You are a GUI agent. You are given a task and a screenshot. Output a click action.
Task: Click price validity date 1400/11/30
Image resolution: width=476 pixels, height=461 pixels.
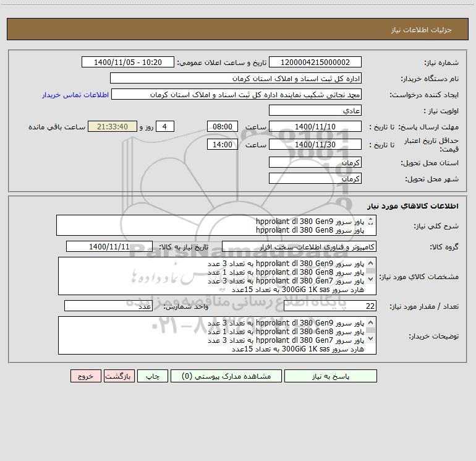click(x=315, y=144)
